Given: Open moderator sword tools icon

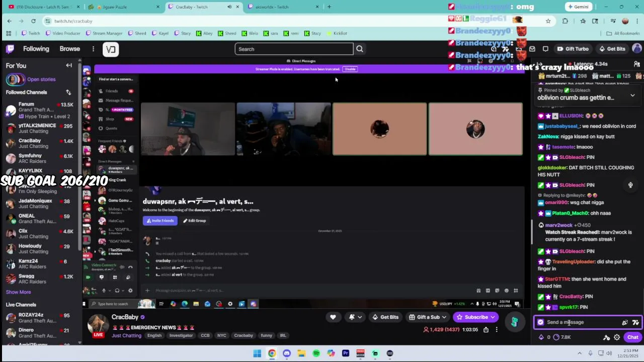Looking at the screenshot, I should (607, 337).
